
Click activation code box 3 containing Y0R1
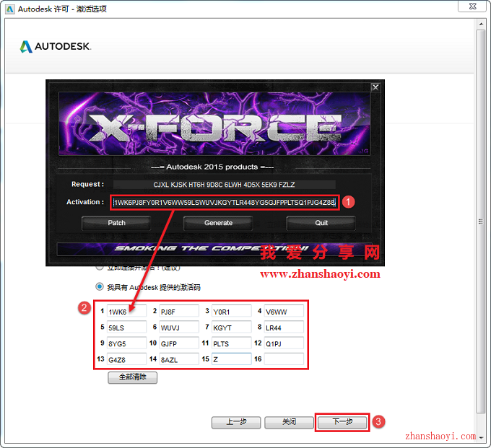point(231,311)
